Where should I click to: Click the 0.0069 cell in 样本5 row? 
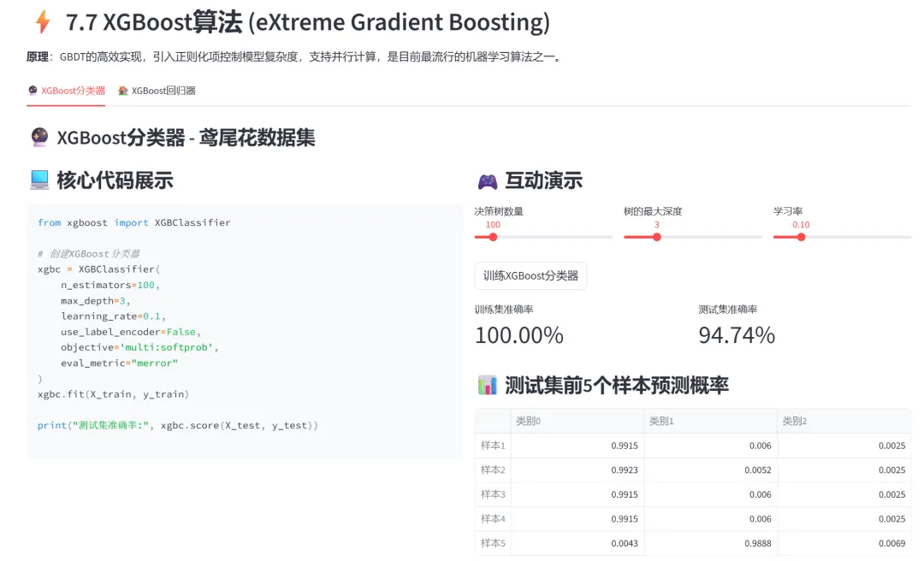point(844,543)
